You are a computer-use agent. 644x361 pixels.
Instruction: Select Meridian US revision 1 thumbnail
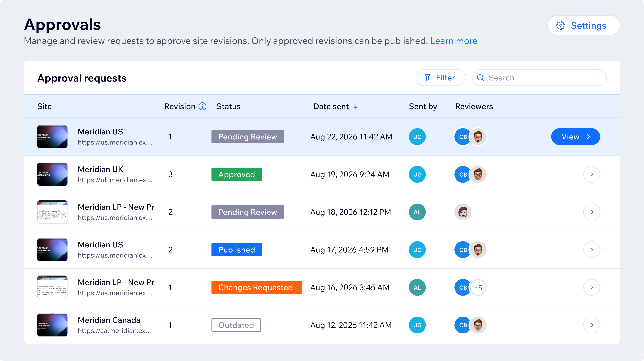click(x=52, y=137)
